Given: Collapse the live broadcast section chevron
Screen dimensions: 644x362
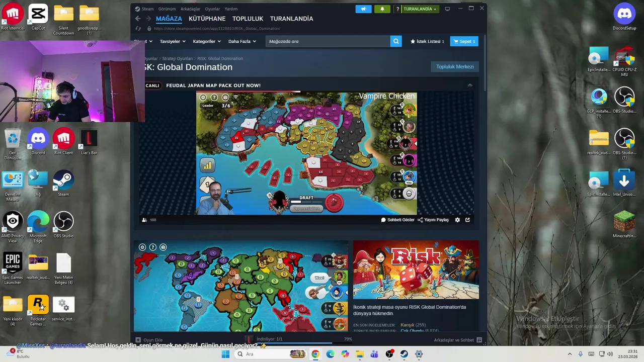Looking at the screenshot, I should coord(470,85).
